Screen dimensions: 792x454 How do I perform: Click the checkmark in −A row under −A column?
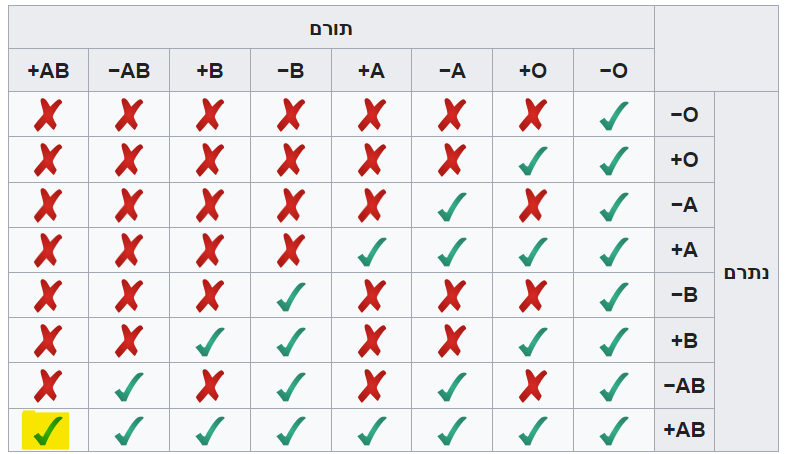pyautogui.click(x=452, y=205)
